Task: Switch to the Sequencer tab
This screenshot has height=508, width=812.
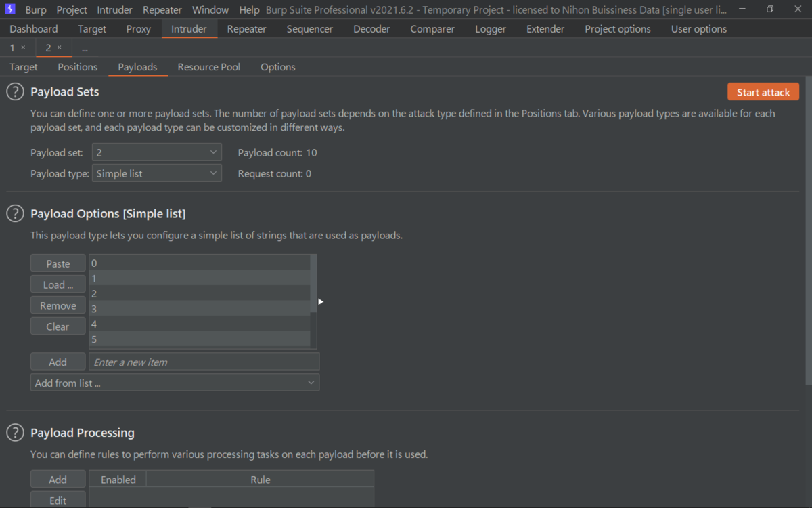Action: [x=309, y=29]
